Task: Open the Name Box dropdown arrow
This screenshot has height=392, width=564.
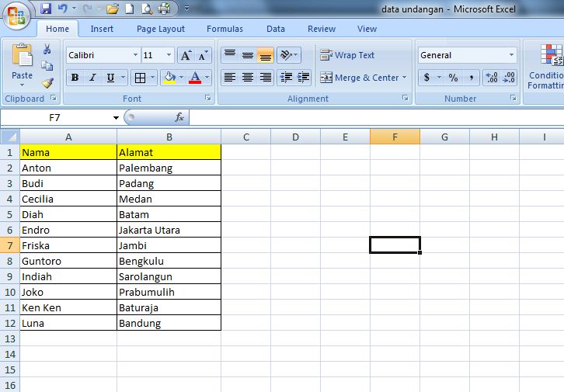Action: pos(116,117)
